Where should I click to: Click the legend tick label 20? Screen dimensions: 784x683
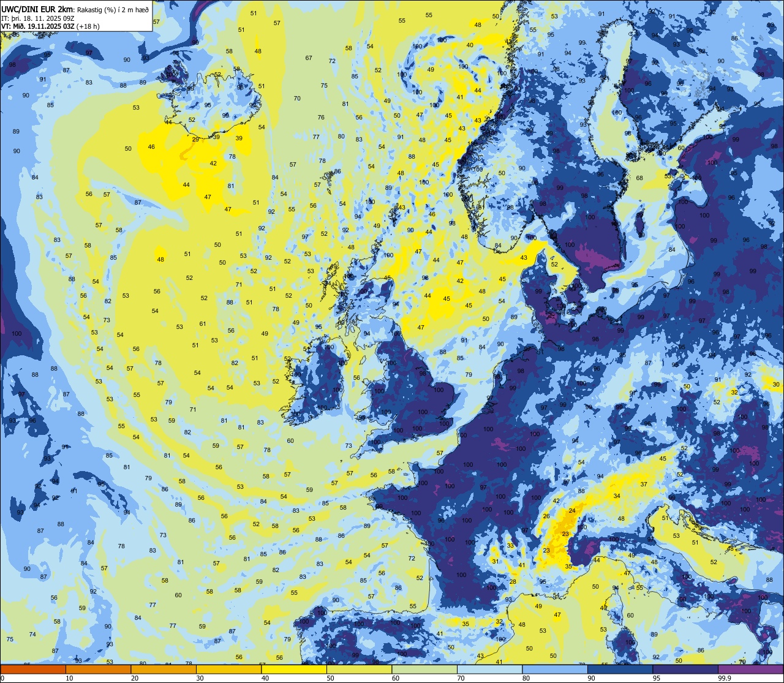pos(135,678)
